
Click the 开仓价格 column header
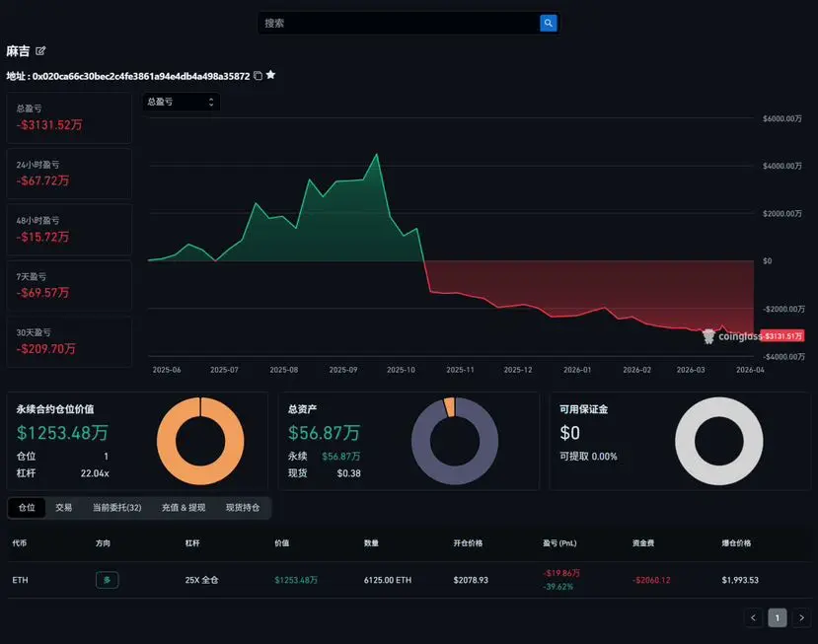tap(468, 542)
